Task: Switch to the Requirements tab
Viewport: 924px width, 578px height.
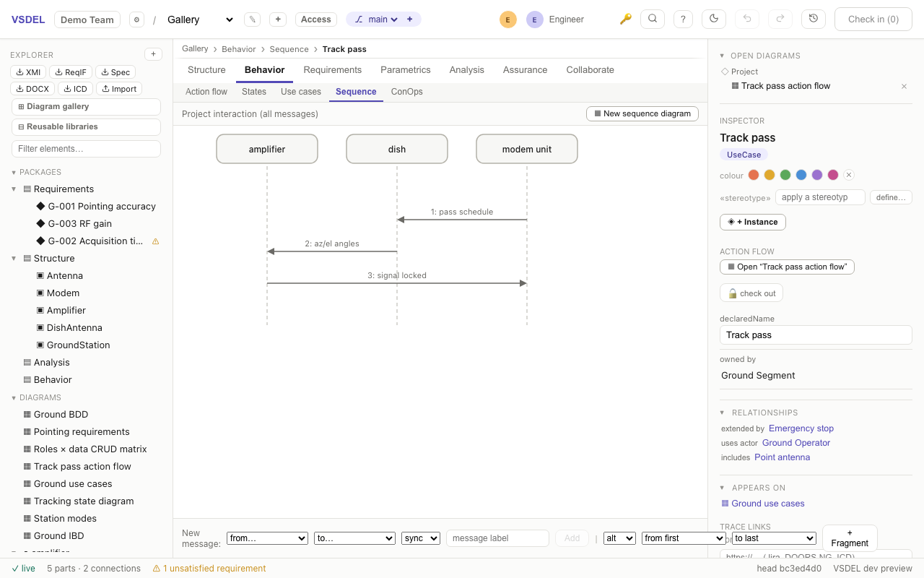Action: pos(333,70)
